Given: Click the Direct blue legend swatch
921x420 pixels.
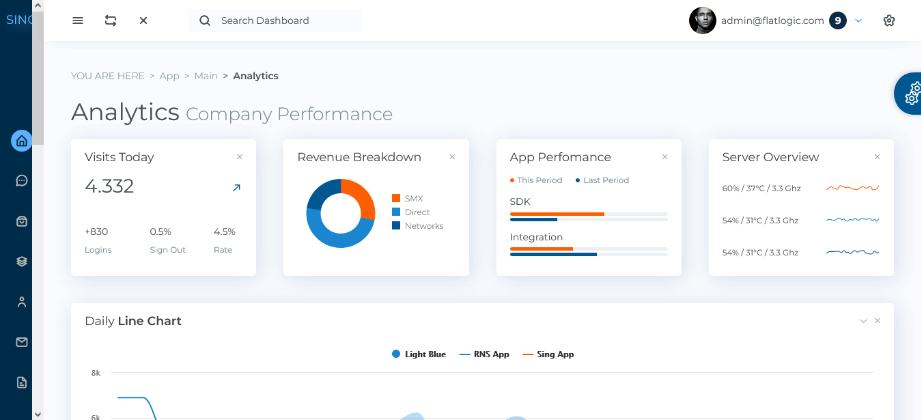Looking at the screenshot, I should [396, 212].
